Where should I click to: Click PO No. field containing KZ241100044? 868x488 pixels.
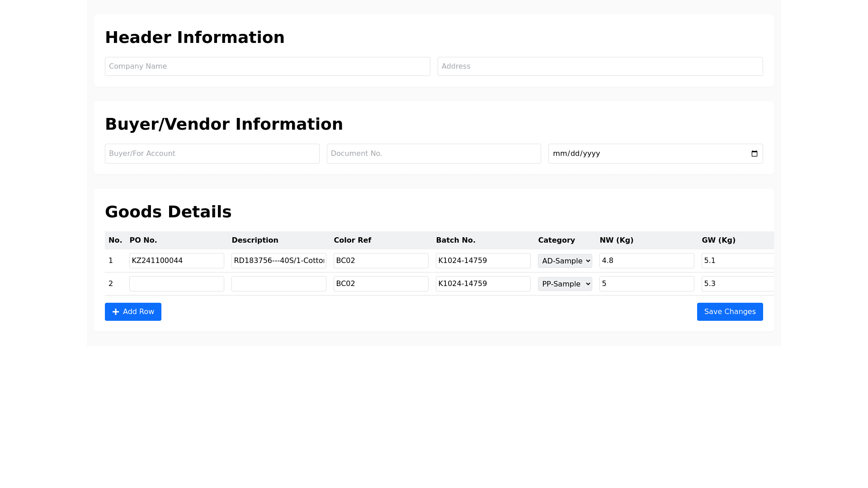[176, 261]
